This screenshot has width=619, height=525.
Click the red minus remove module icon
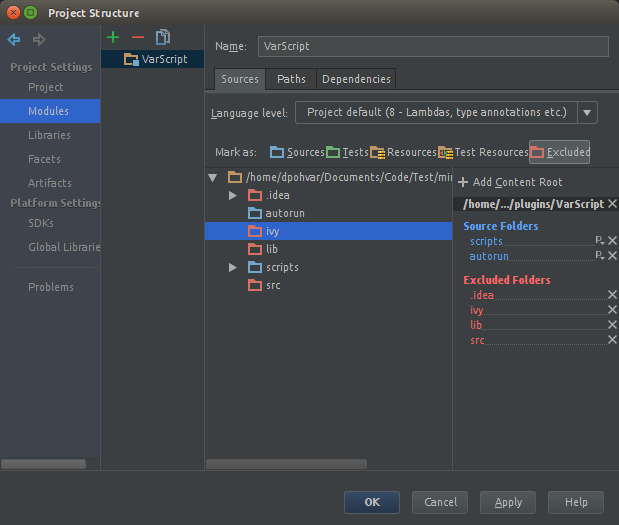point(138,38)
